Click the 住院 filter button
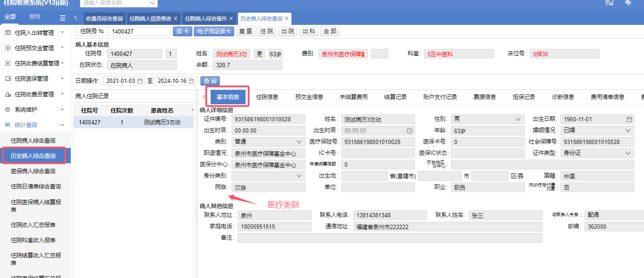 click(x=267, y=31)
